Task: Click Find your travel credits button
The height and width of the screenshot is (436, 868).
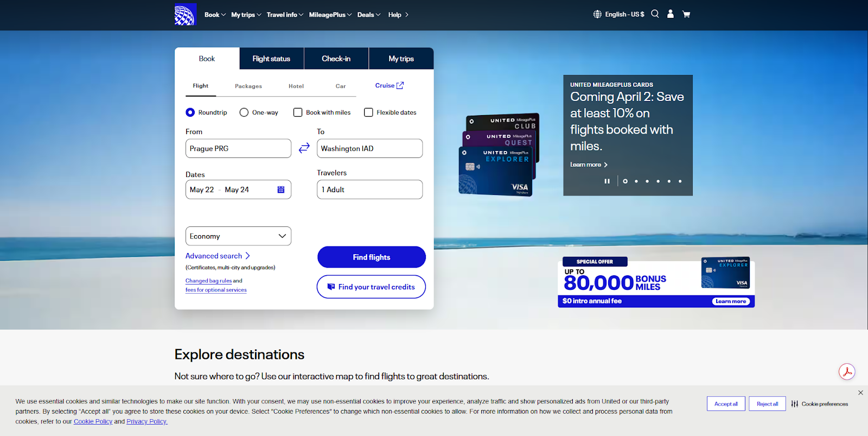Action: (x=371, y=287)
